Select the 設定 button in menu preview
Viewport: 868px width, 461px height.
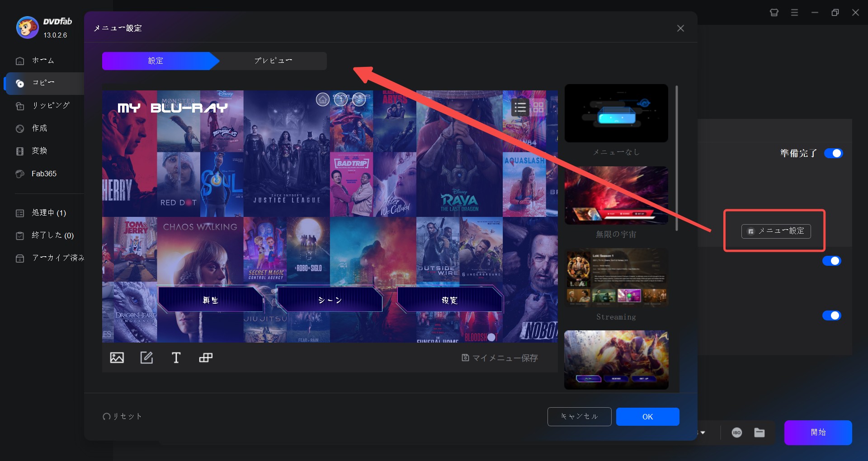450,300
